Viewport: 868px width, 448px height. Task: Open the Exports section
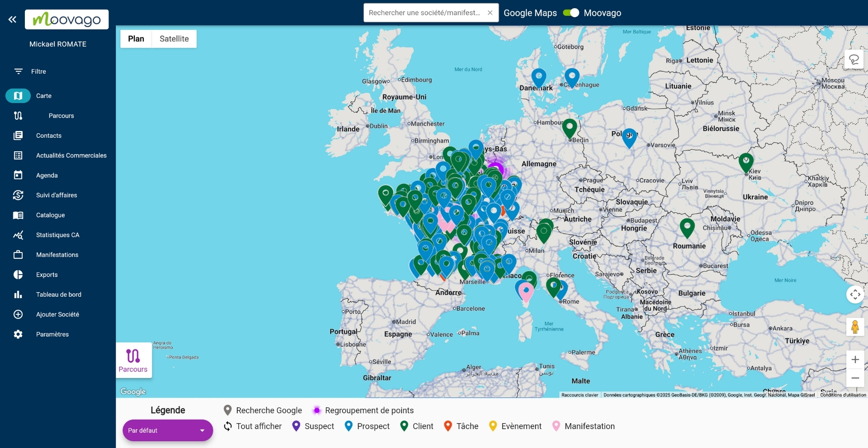(47, 275)
